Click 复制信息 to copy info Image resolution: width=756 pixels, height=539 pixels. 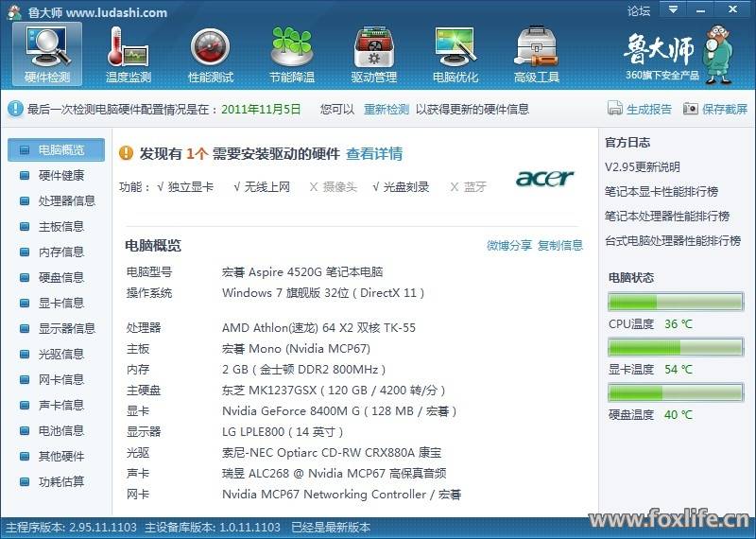pos(560,245)
